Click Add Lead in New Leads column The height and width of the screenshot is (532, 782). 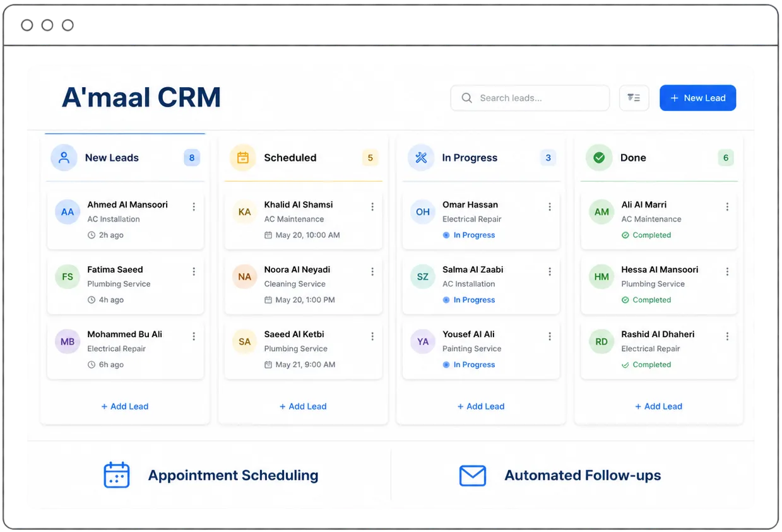click(125, 406)
